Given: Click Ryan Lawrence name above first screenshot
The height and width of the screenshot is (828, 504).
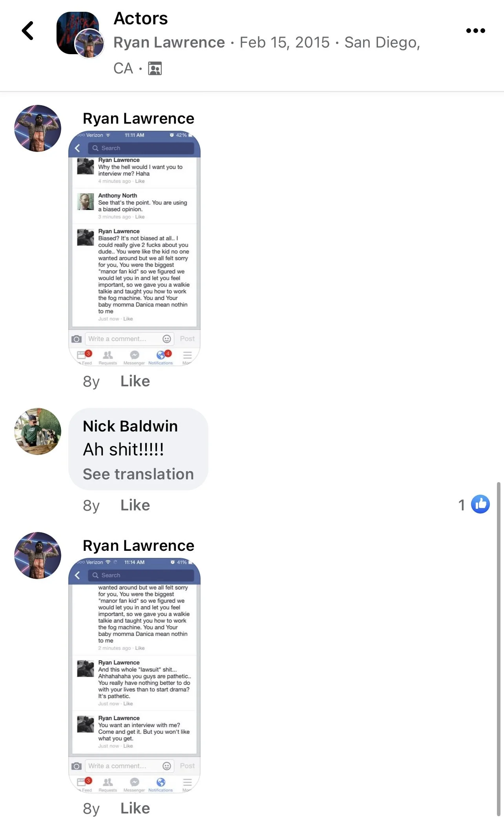Looking at the screenshot, I should point(139,119).
